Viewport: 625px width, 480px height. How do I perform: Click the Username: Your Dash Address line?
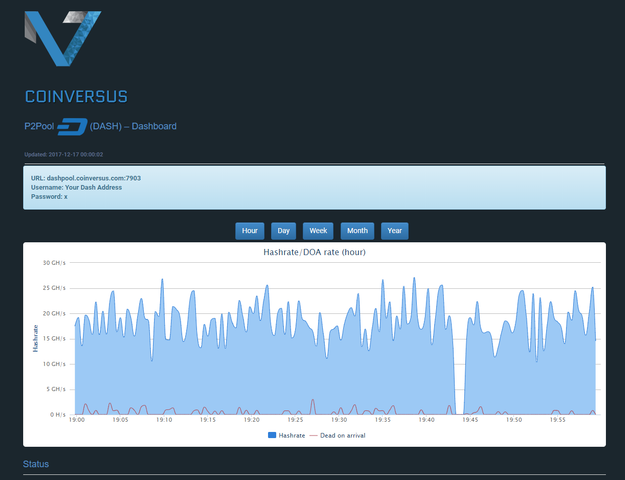(79, 187)
